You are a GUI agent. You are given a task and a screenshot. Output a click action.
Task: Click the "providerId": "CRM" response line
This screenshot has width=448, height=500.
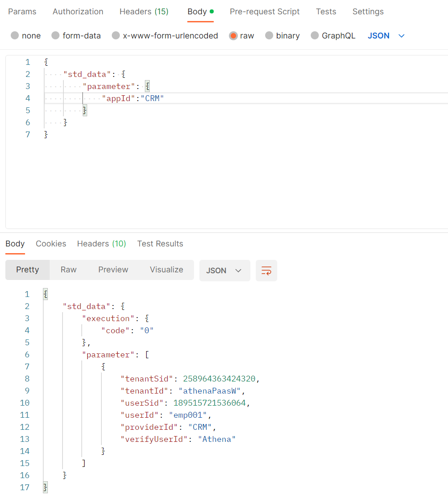tap(168, 427)
